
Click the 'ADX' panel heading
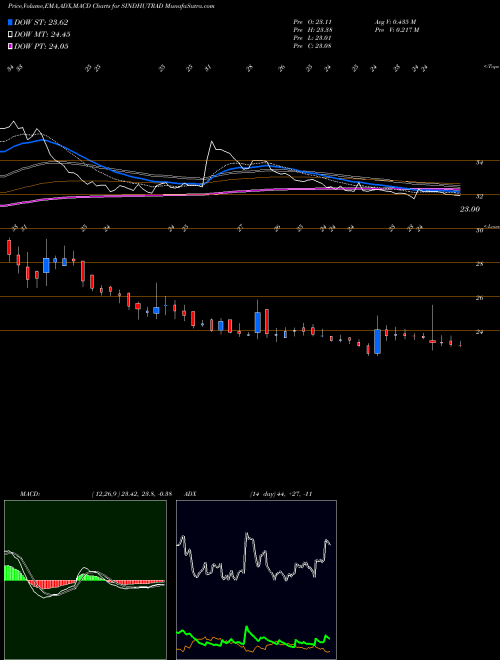point(190,494)
